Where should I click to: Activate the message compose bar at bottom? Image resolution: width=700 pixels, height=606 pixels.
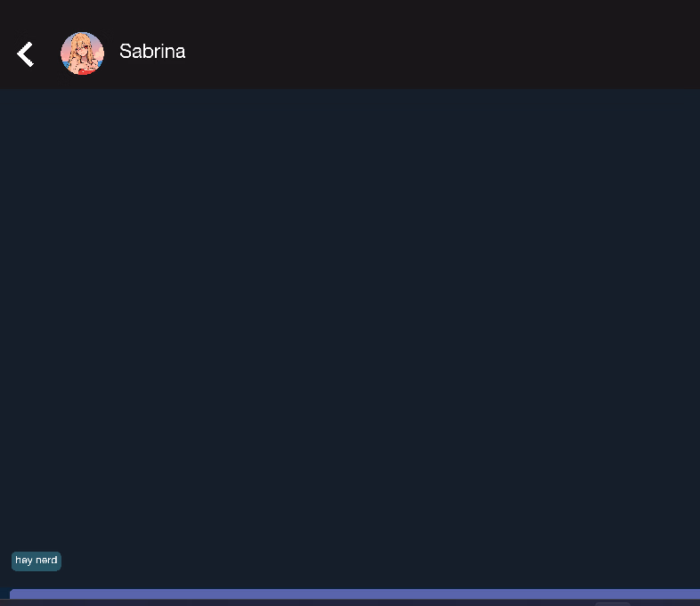click(355, 594)
